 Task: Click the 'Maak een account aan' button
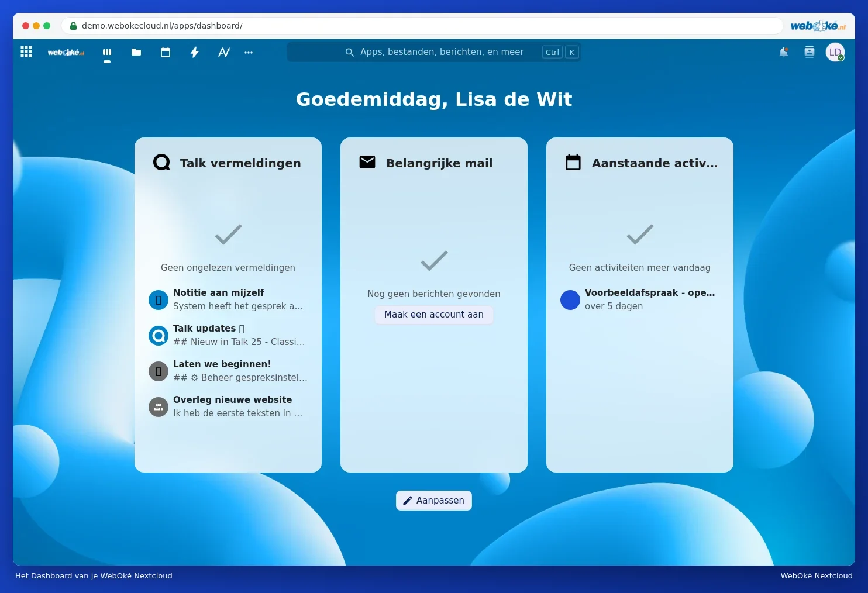point(434,315)
